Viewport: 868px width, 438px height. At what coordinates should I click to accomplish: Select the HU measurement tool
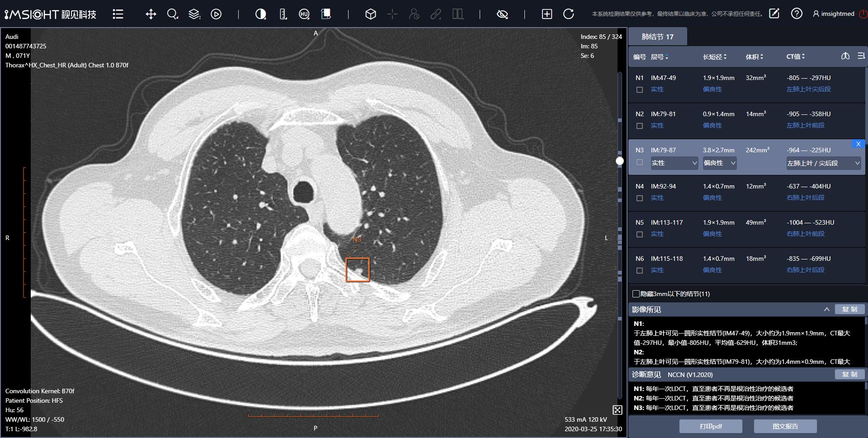(304, 14)
